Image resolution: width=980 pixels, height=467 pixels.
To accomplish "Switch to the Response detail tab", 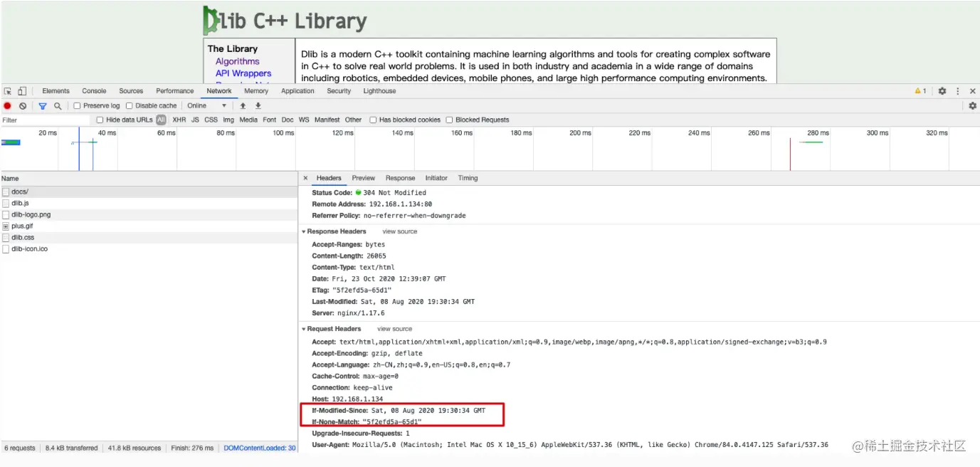I will [400, 178].
